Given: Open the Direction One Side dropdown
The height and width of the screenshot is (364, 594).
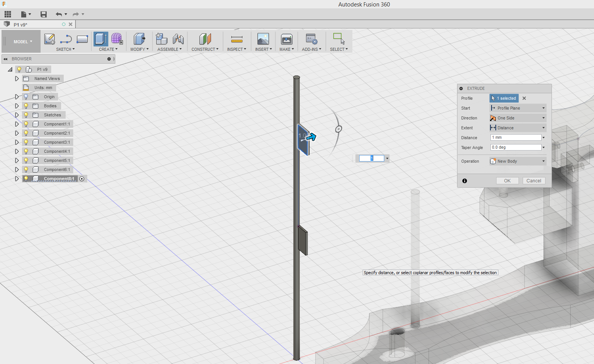Looking at the screenshot, I should click(x=518, y=118).
